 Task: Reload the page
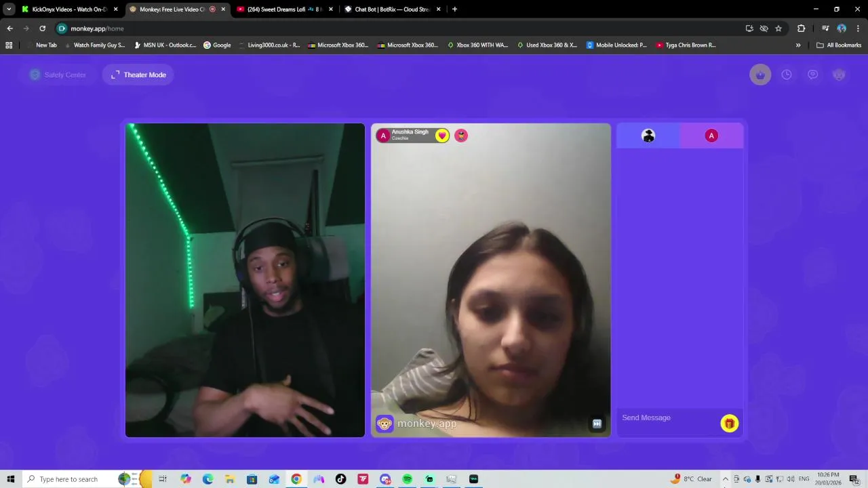[42, 28]
